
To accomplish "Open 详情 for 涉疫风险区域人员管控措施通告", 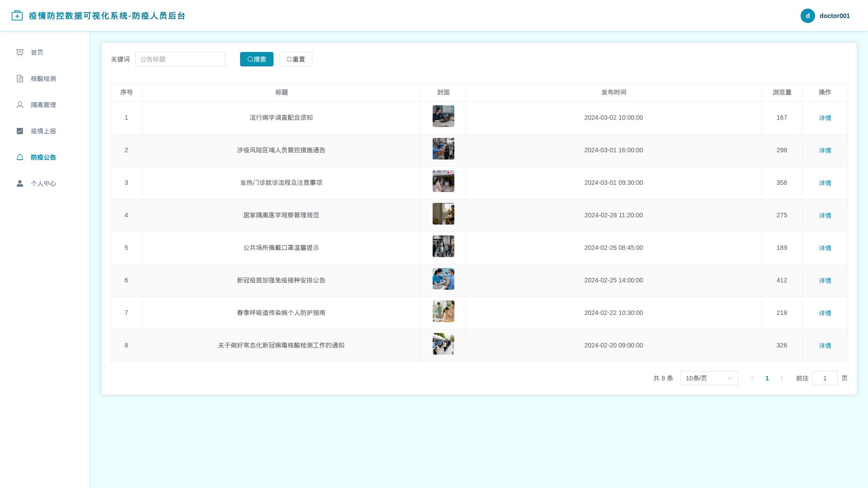I will tap(825, 150).
